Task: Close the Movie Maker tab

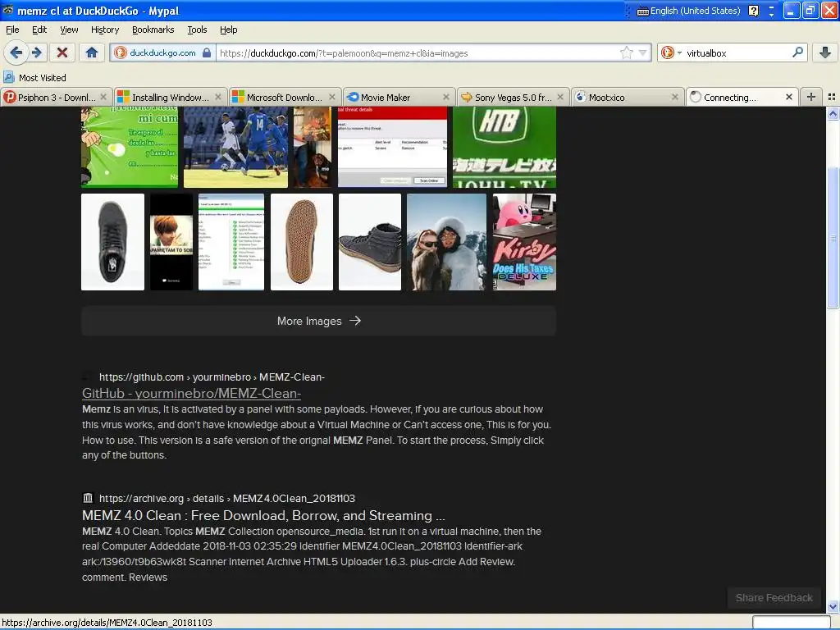Action: click(446, 97)
